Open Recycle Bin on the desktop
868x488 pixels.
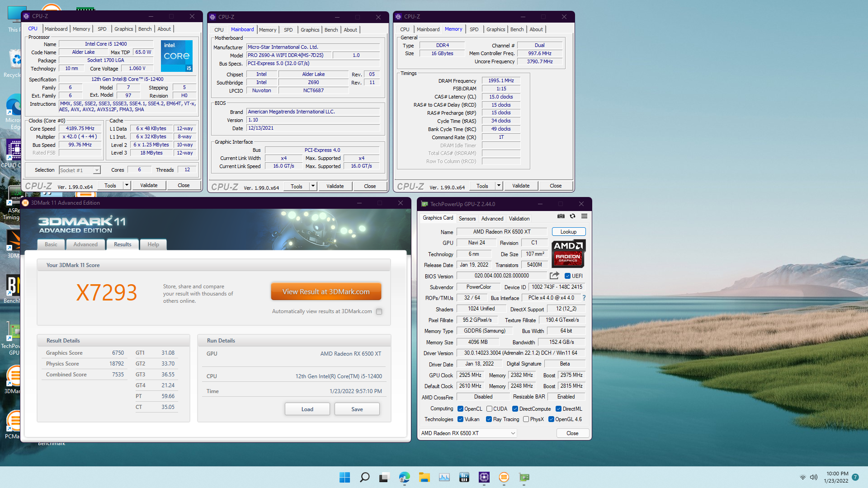[x=13, y=63]
